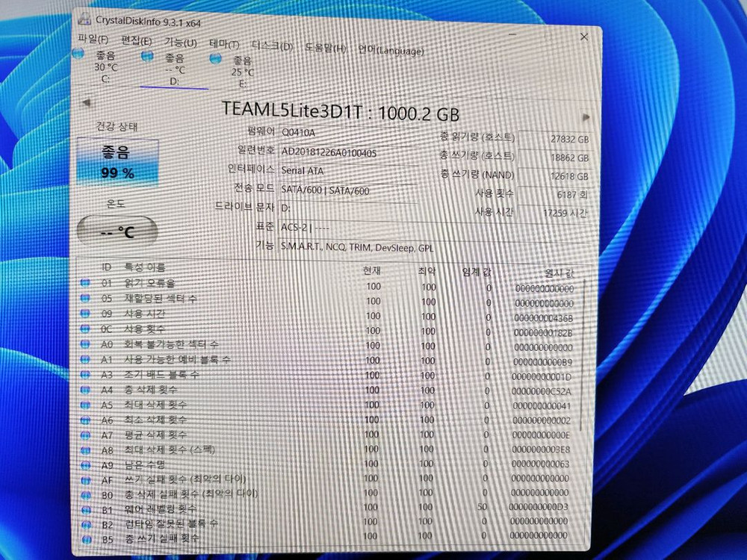Click status orb of attribute 05 재할당된 섹터 수
The image size is (747, 560).
pos(85,298)
